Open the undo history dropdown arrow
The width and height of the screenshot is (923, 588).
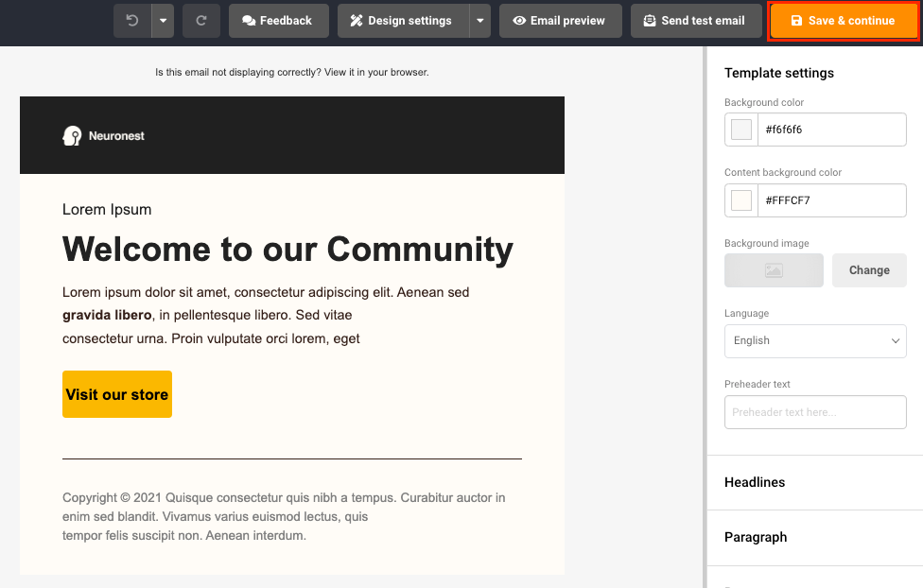pos(163,21)
